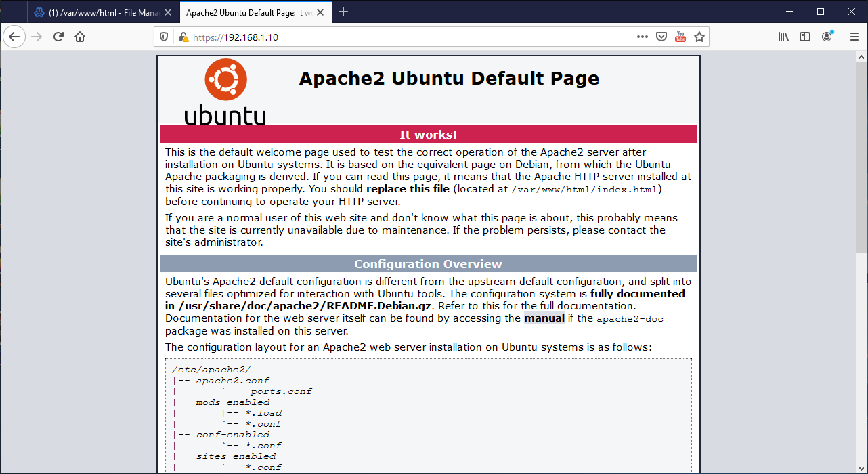Expand the page actions three-dot menu
868x474 pixels.
click(x=643, y=37)
